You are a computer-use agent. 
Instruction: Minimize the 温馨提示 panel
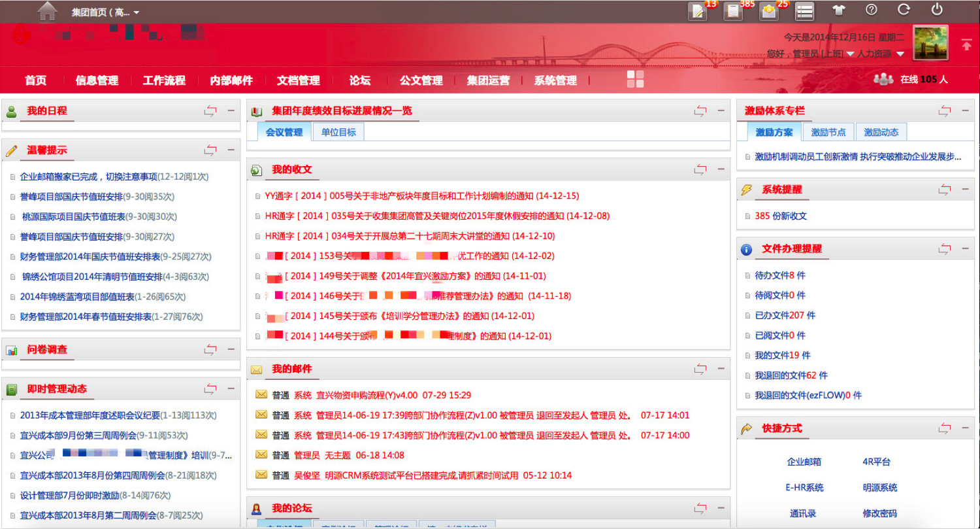(x=231, y=150)
